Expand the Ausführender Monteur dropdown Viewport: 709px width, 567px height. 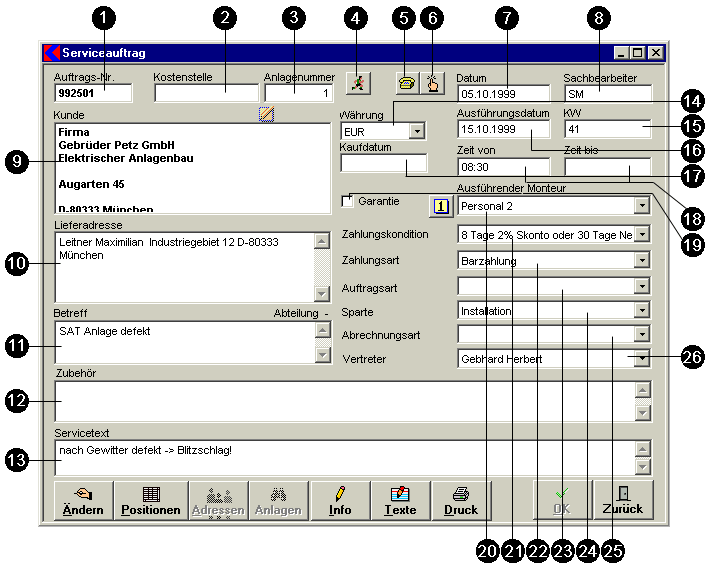[641, 206]
